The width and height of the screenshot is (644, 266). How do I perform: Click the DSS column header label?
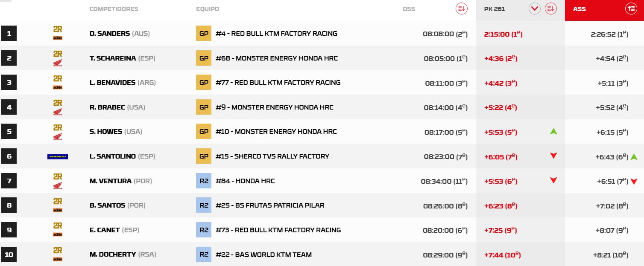pyautogui.click(x=409, y=9)
